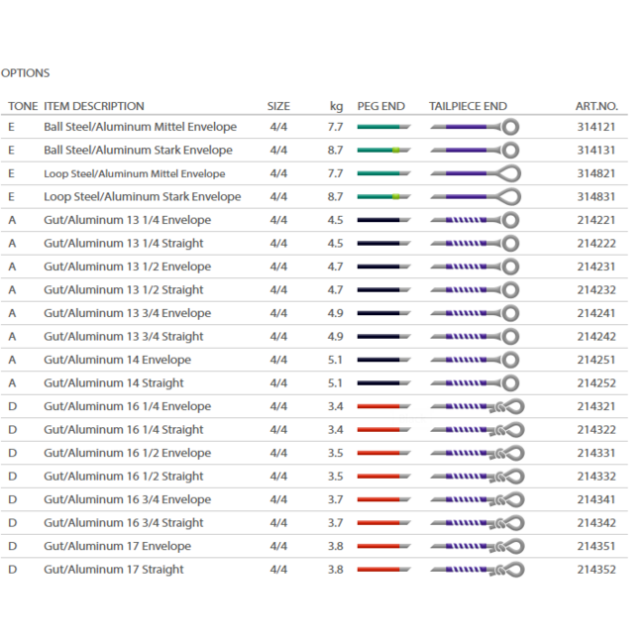Click the red peg end swatch for 214331
The width and height of the screenshot is (644, 644).
click(x=383, y=454)
